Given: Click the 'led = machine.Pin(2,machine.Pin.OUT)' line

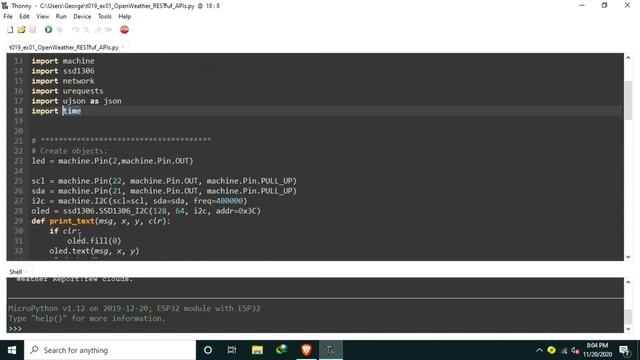Looking at the screenshot, I should (112, 161).
